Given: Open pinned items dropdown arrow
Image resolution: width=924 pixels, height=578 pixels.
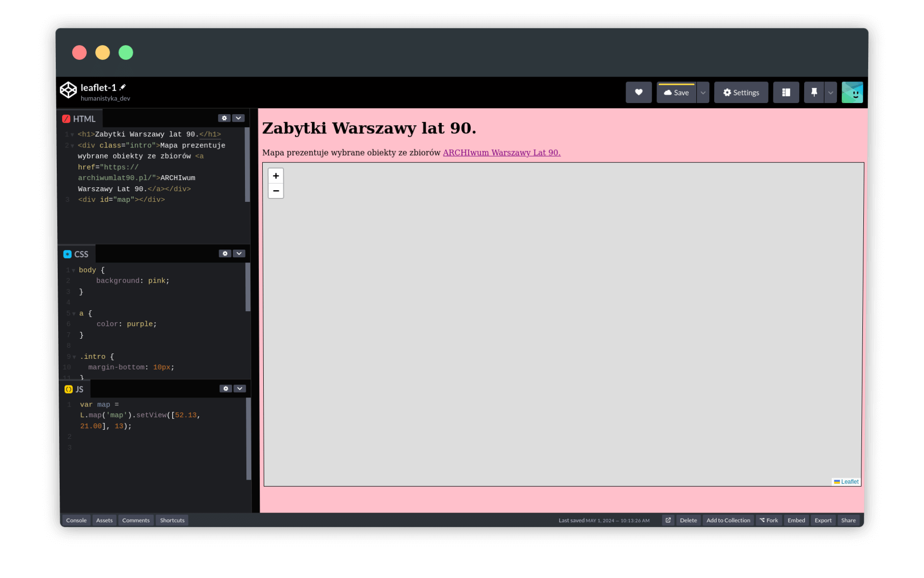Looking at the screenshot, I should 831,92.
